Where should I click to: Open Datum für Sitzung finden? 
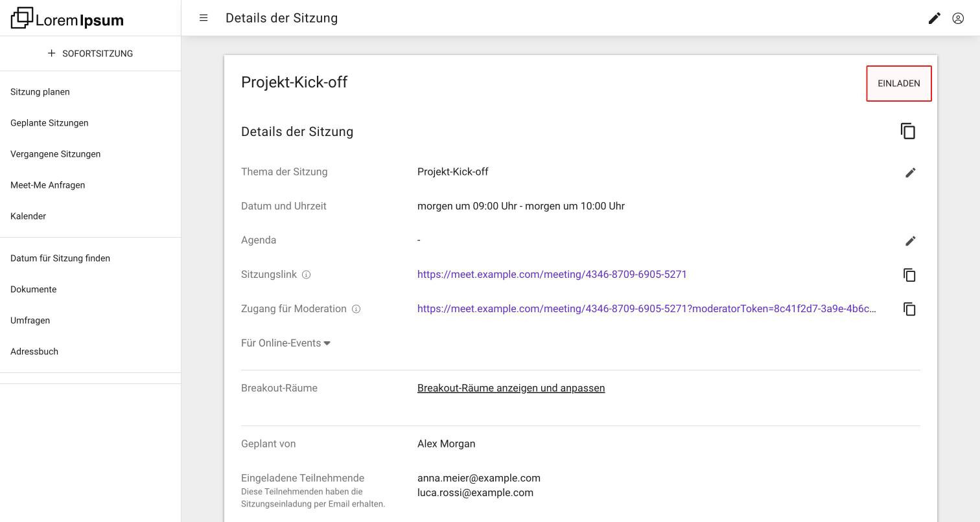pyautogui.click(x=60, y=258)
